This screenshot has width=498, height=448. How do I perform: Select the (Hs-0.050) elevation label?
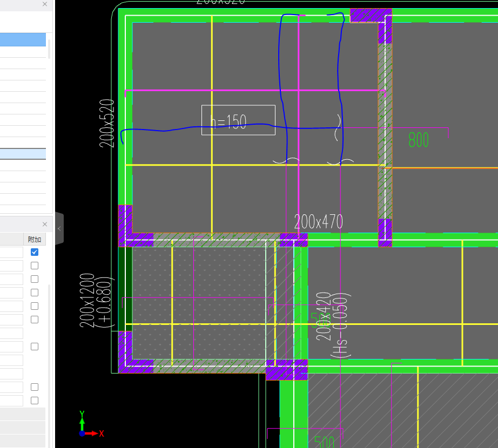pos(340,325)
